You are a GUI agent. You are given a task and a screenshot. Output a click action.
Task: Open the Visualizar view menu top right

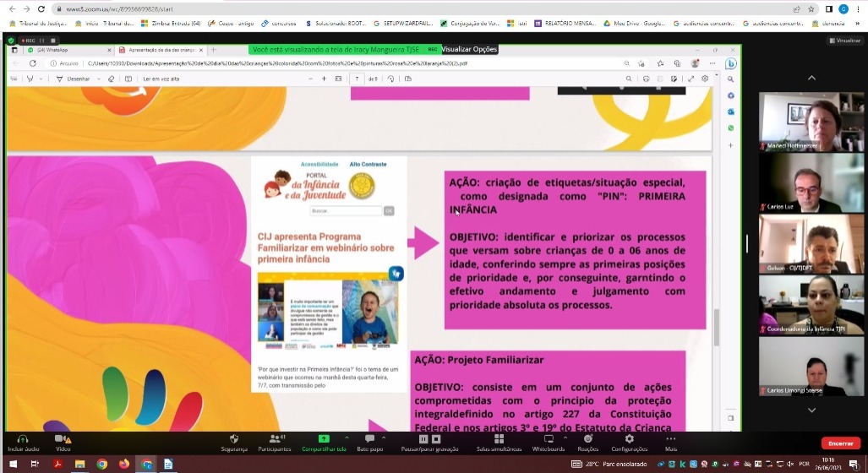click(844, 40)
